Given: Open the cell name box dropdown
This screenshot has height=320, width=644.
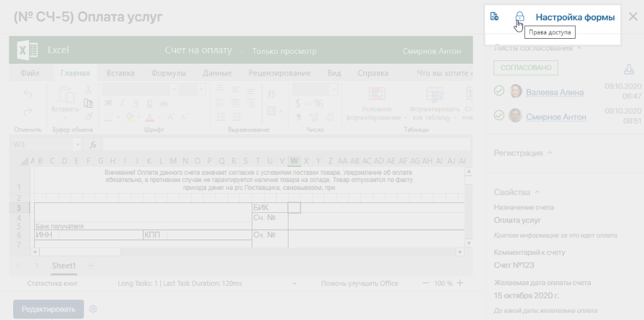Looking at the screenshot, I should [x=78, y=145].
